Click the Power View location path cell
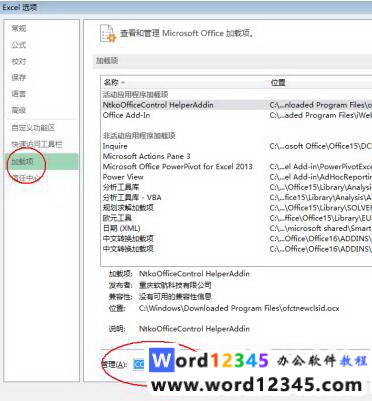 [320, 177]
